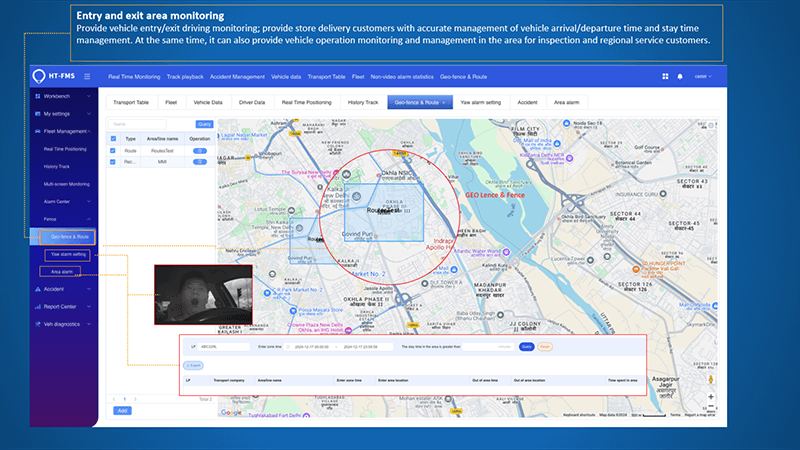Select Multi-screen Monitoring in sidebar
Screen dimensions: 800x450
[66, 184]
